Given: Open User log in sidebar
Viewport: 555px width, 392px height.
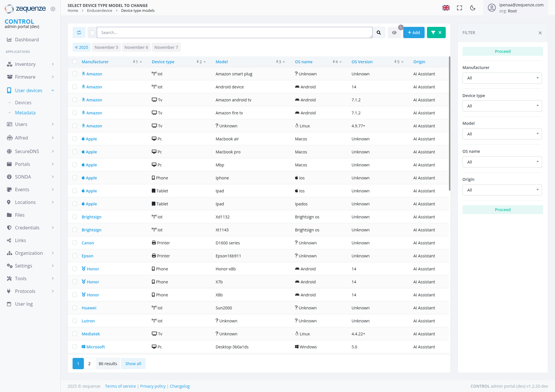Looking at the screenshot, I should (x=24, y=304).
